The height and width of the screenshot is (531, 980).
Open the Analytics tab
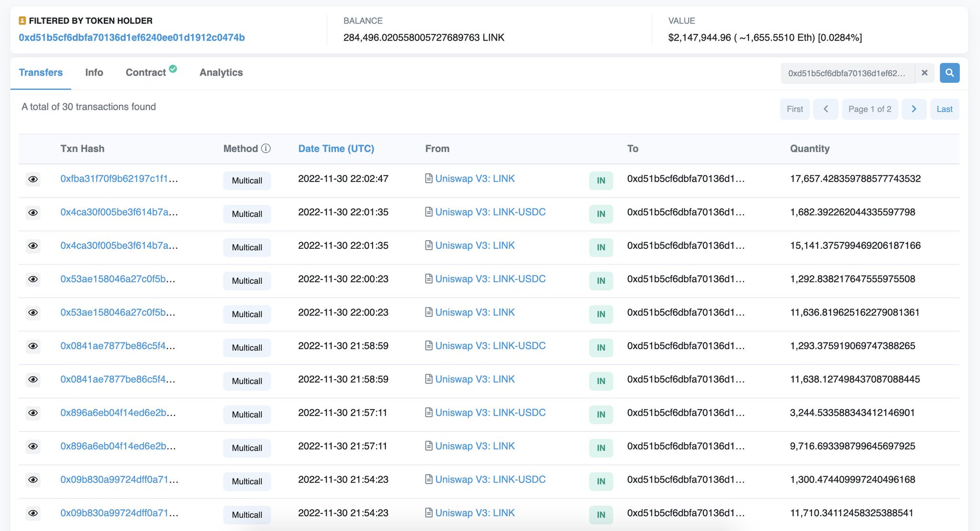tap(221, 72)
